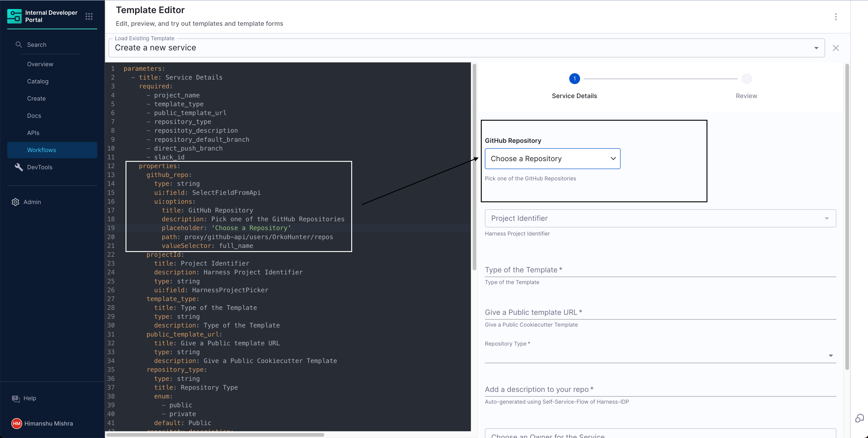Open Catalog in sidebar
The height and width of the screenshot is (438, 868).
pos(38,81)
